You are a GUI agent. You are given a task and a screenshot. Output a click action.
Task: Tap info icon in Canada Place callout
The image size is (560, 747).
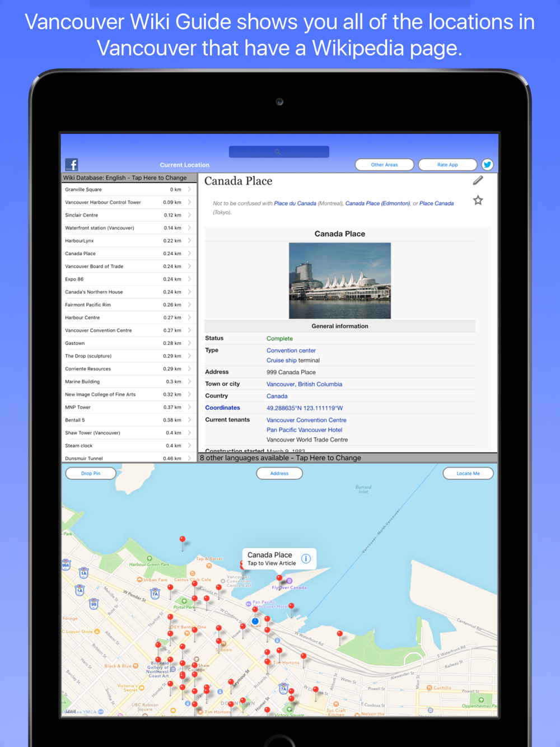(306, 558)
